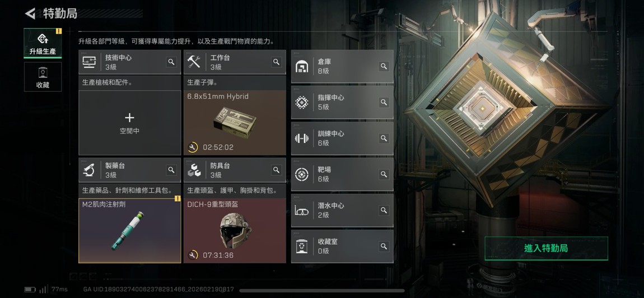The width and height of the screenshot is (644, 298).
Task: Open magnifier details for 技術中心
Action: 171,62
